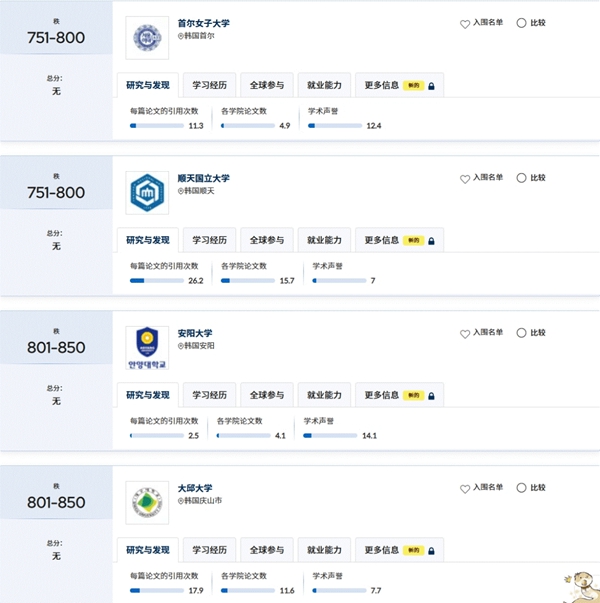Open 顺天国立大学 university name link
Image resolution: width=600 pixels, height=603 pixels.
pyautogui.click(x=203, y=178)
